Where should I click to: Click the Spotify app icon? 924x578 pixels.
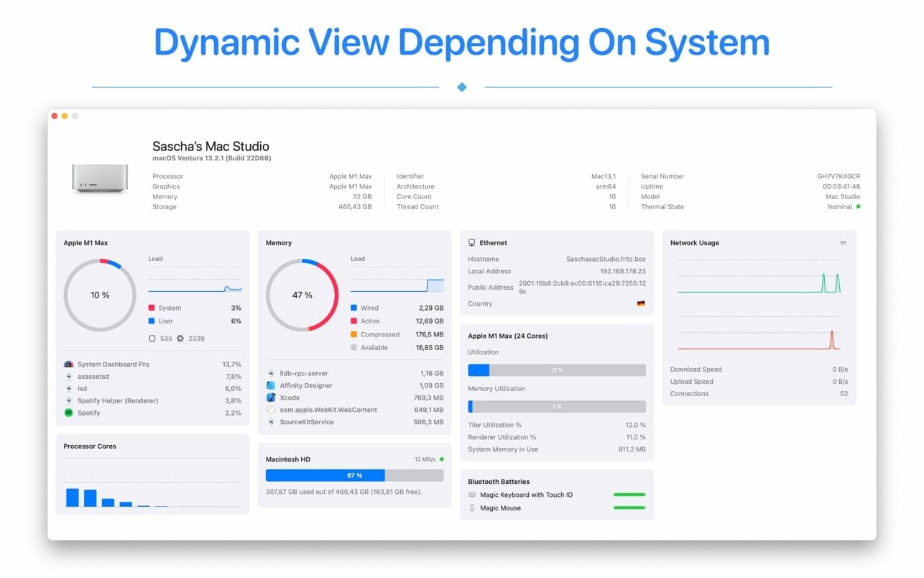click(x=69, y=413)
